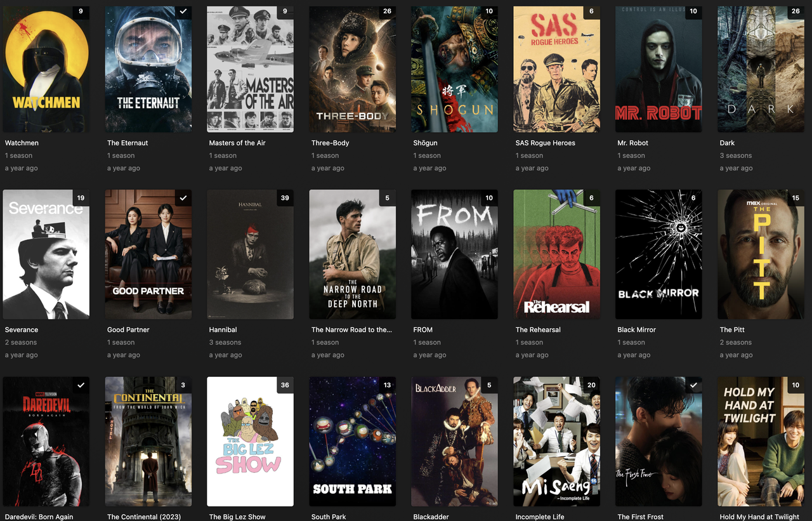This screenshot has height=521, width=812.
Task: Click the Masters of the Air title link
Action: [x=237, y=143]
